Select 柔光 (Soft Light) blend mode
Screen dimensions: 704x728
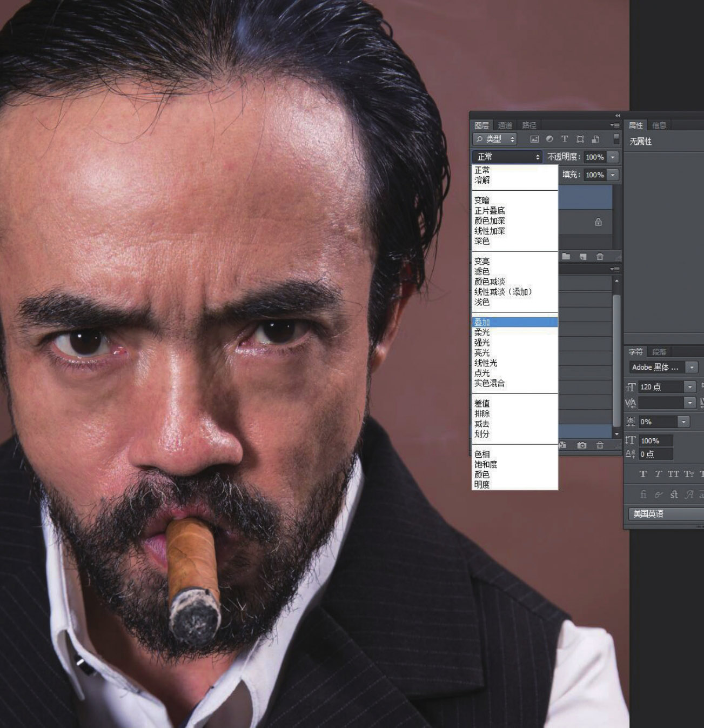(482, 332)
